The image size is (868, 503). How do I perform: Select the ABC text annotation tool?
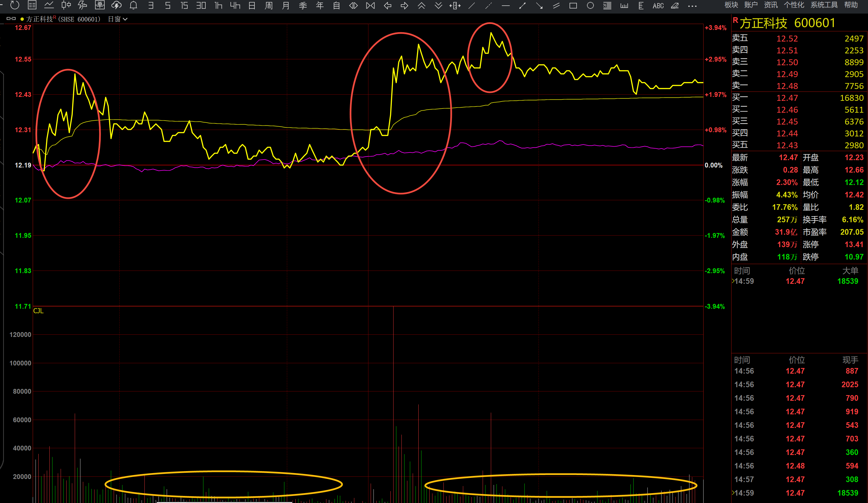tap(658, 6)
